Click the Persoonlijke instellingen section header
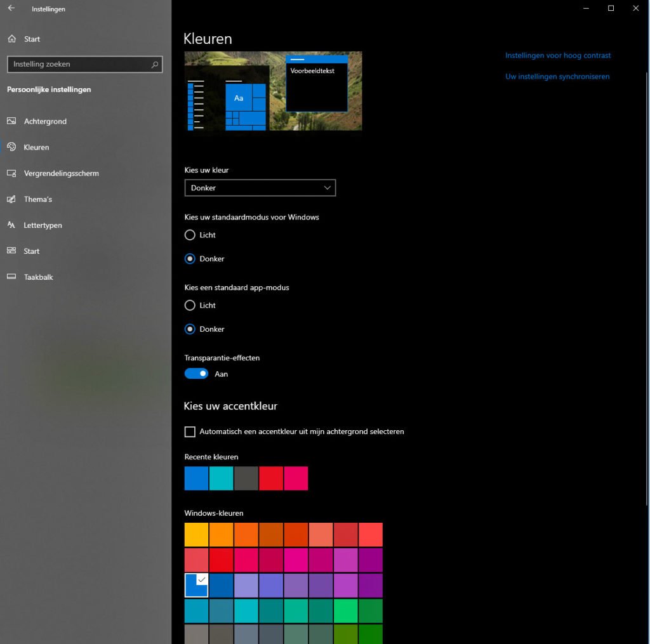650x644 pixels. 49,89
